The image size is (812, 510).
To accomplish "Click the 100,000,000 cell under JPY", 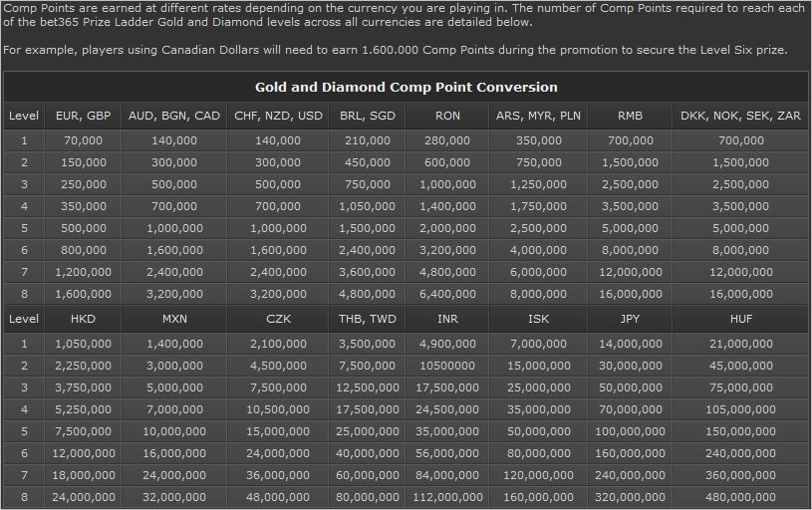I will click(x=631, y=431).
